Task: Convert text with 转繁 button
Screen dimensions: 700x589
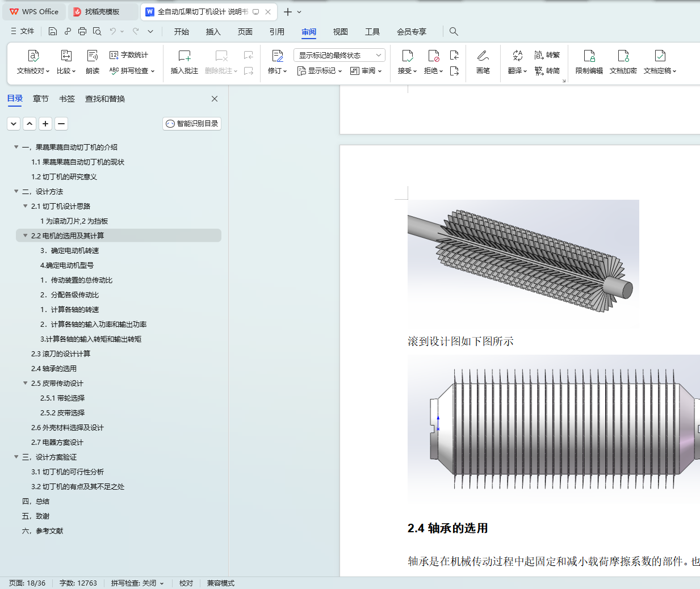Action: coord(547,55)
